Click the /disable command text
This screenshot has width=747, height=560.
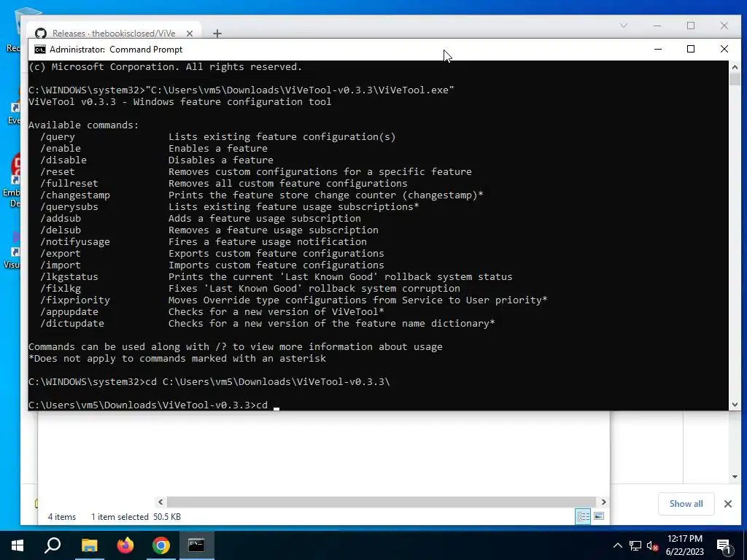63,160
